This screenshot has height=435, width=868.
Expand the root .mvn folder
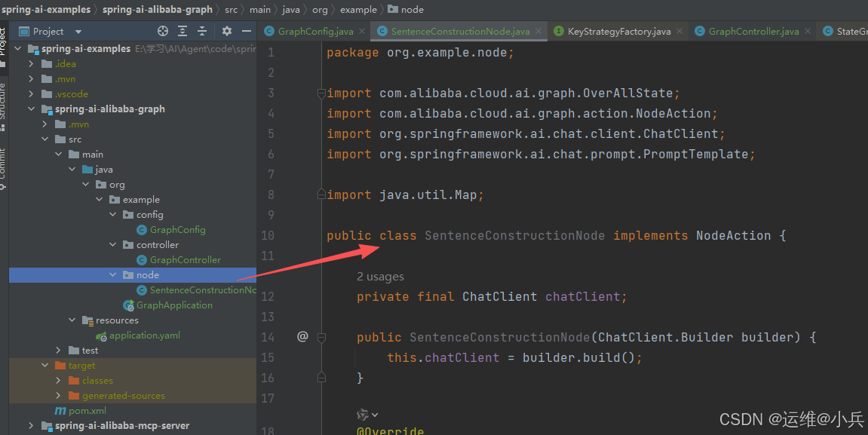tap(31, 78)
